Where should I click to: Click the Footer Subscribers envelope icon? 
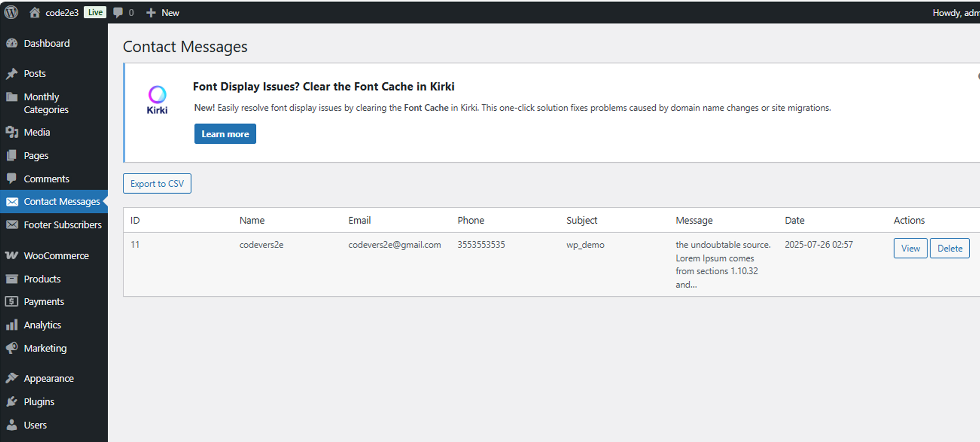(12, 224)
